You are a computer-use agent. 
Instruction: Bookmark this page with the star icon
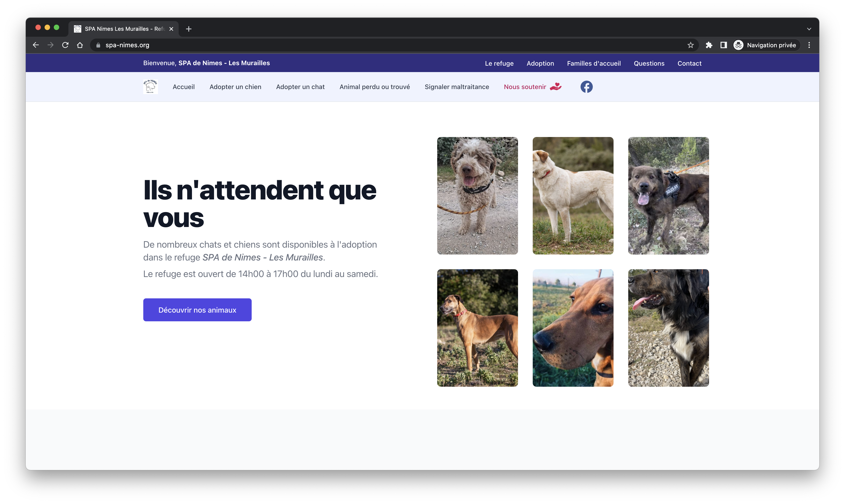pyautogui.click(x=690, y=45)
